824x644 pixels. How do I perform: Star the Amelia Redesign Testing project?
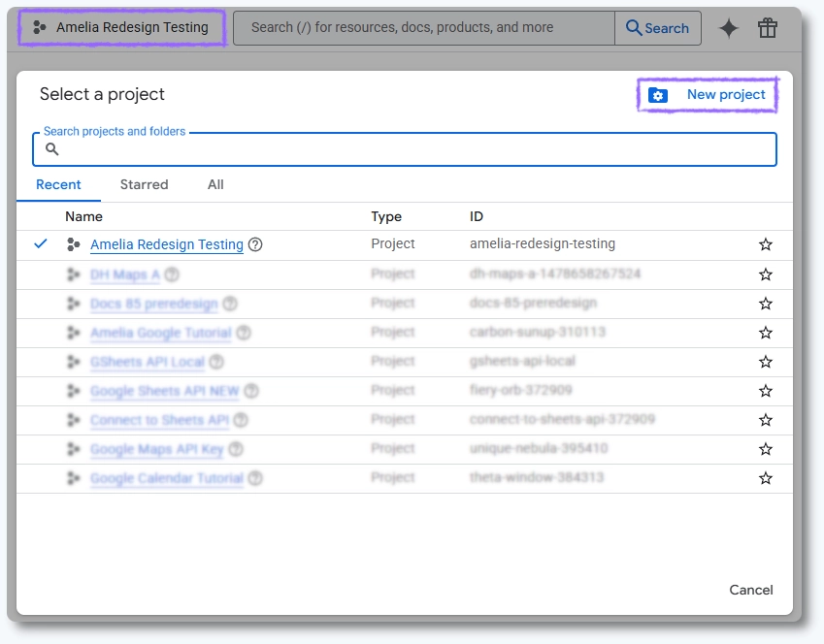(x=766, y=244)
